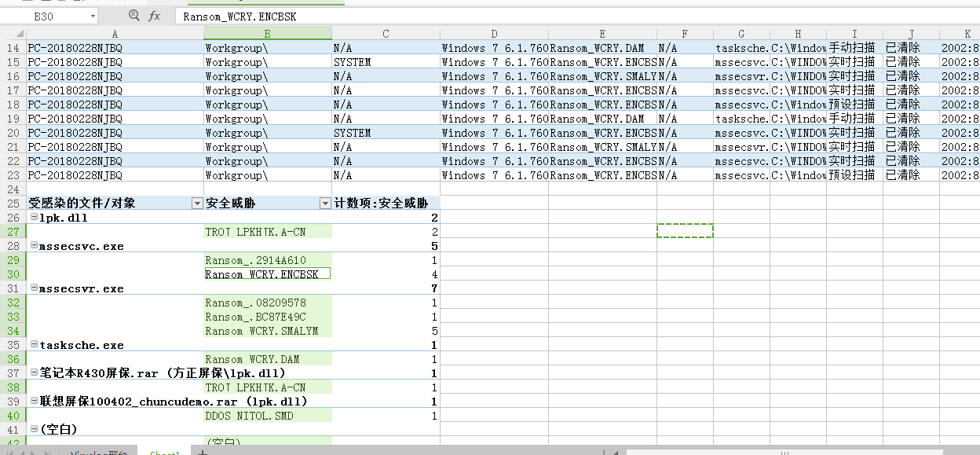Select row 30 header
The width and height of the screenshot is (980, 455).
[x=13, y=274]
